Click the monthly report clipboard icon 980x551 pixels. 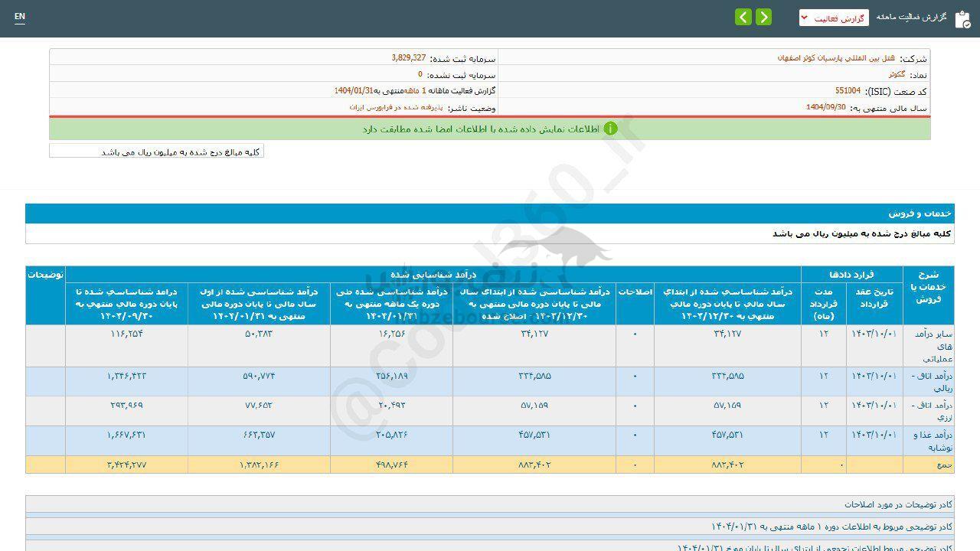click(962, 19)
